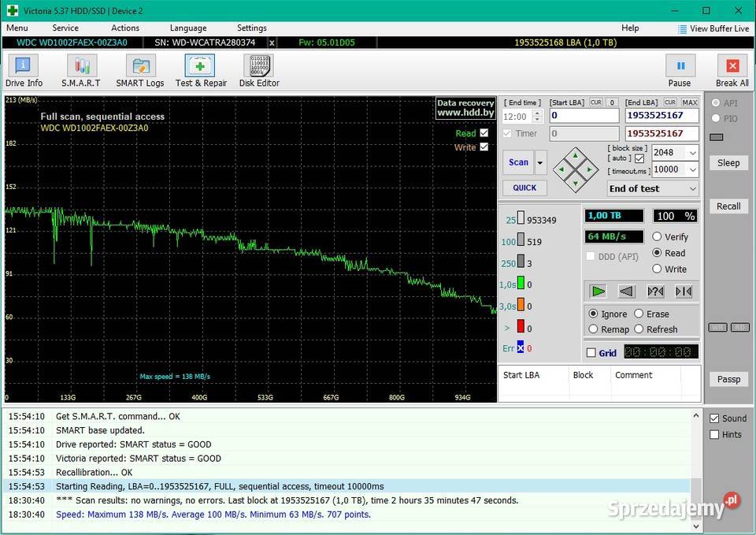Click the CUR button beside End LBA

[x=670, y=102]
